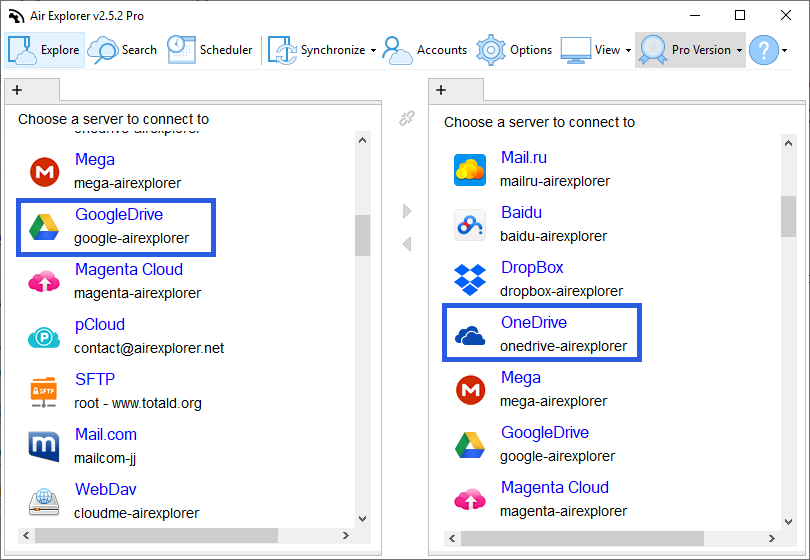Open the GoogleDrive link in left pane
Screen dimensions: 810x560
coord(119,214)
